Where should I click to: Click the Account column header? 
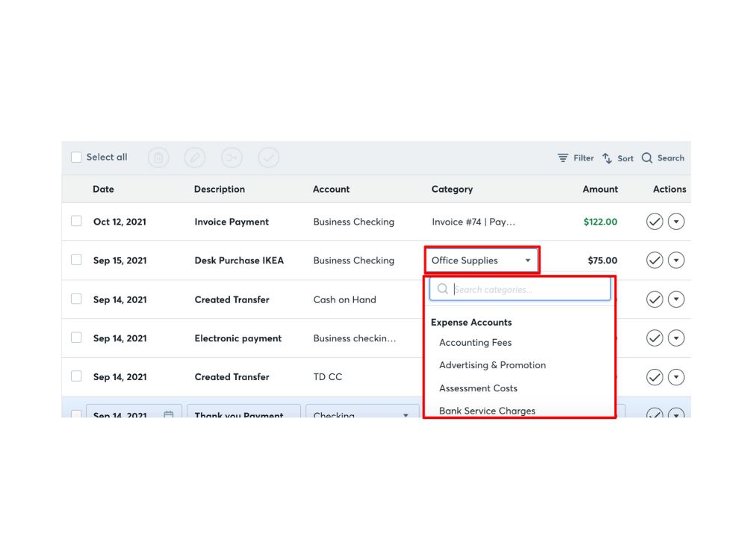[331, 189]
